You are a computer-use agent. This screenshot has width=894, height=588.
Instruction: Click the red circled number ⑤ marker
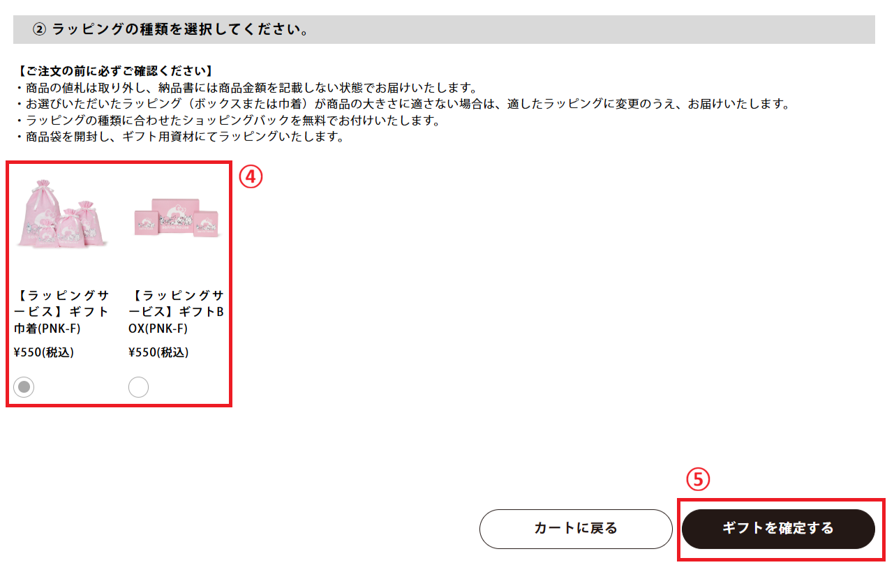click(697, 479)
